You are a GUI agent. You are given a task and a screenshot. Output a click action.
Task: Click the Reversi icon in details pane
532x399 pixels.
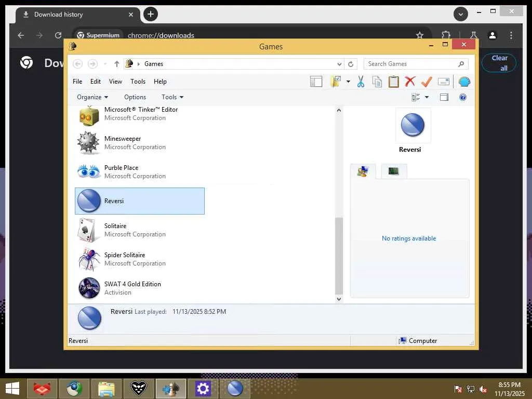(89, 318)
